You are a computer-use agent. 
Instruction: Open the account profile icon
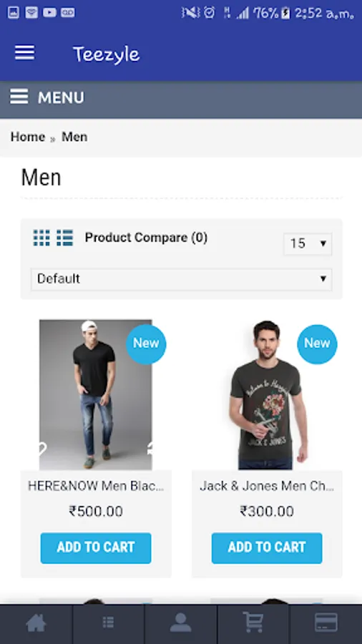pos(180,623)
